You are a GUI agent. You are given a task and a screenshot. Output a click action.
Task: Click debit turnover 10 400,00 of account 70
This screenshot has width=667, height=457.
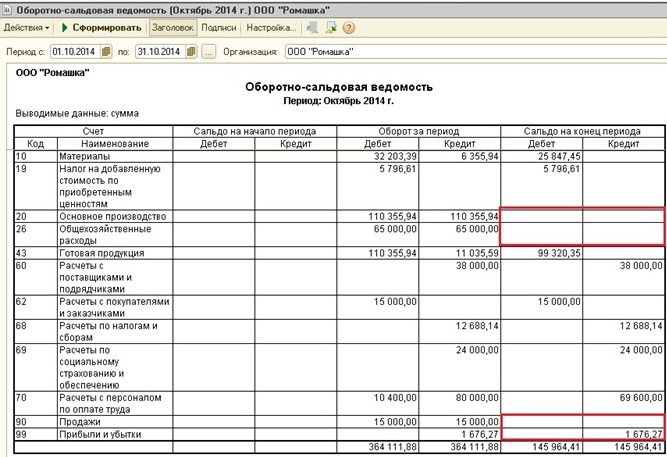(x=395, y=398)
